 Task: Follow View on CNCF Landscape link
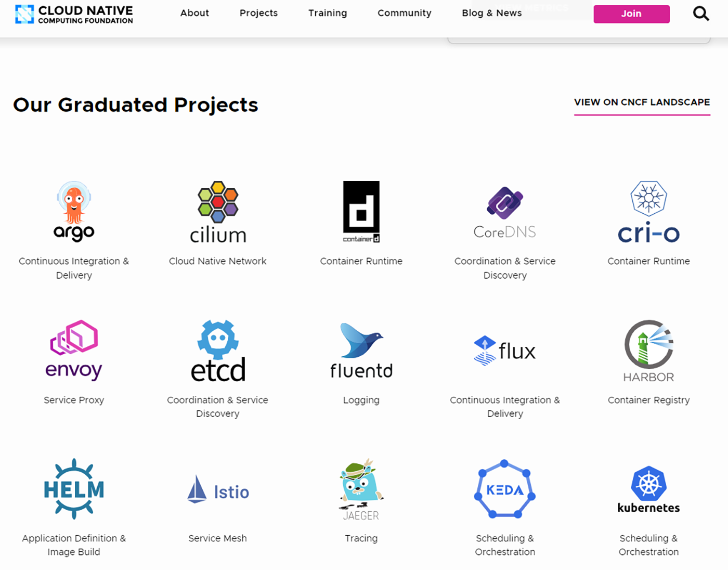click(x=642, y=102)
